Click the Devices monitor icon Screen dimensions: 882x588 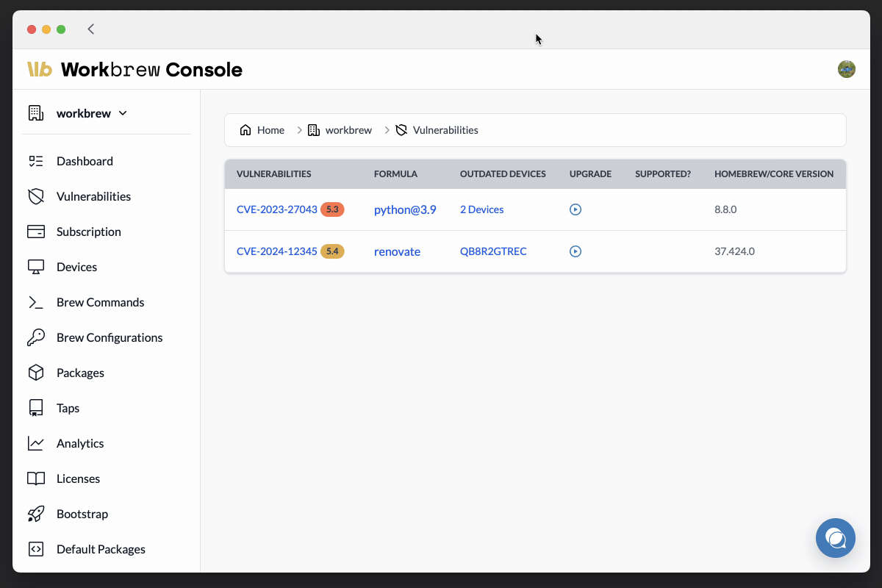(x=35, y=267)
